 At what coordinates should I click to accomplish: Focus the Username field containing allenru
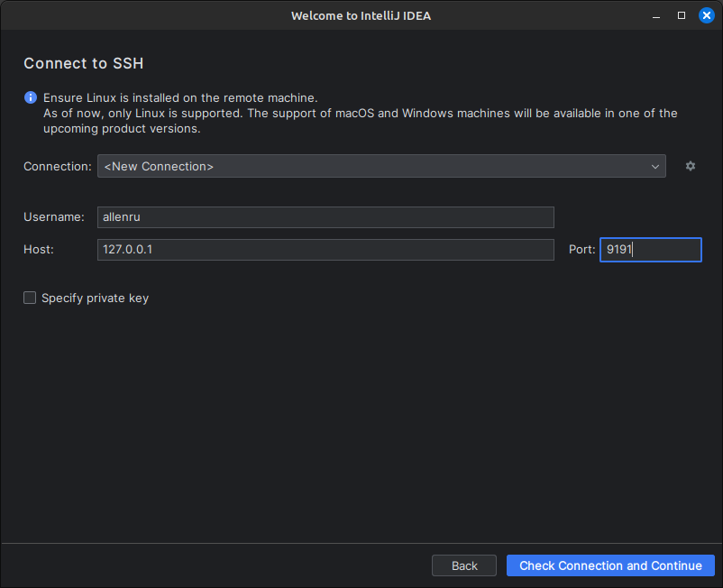(x=325, y=217)
